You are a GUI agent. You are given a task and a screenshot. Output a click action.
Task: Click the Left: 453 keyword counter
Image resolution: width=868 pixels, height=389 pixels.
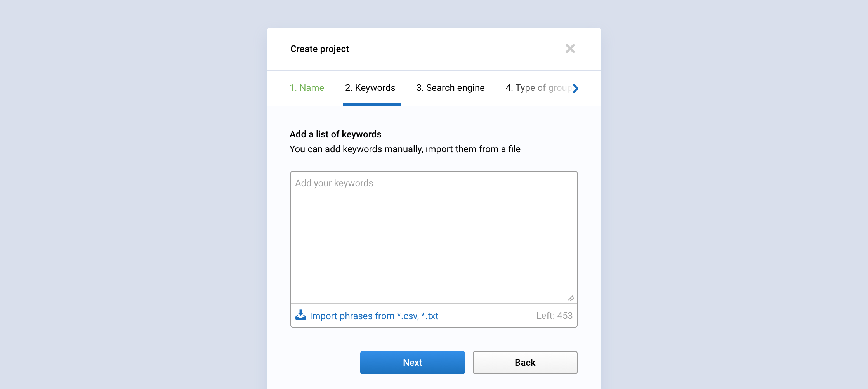(554, 316)
